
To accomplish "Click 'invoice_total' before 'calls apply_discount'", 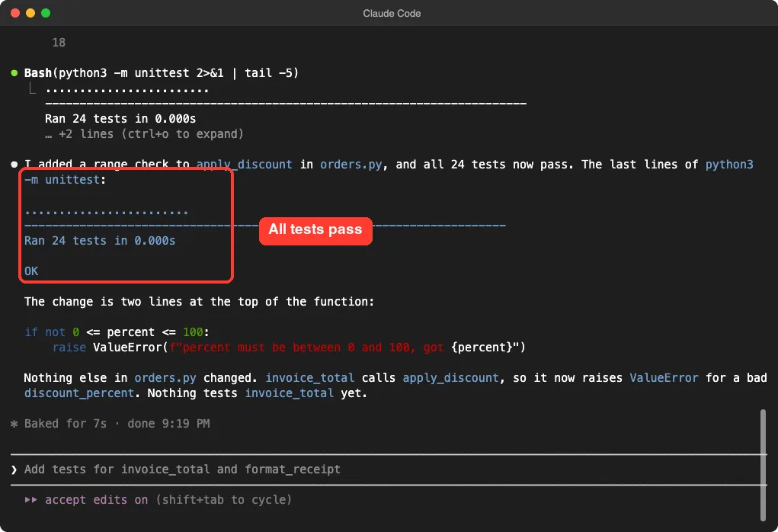I will pos(309,378).
